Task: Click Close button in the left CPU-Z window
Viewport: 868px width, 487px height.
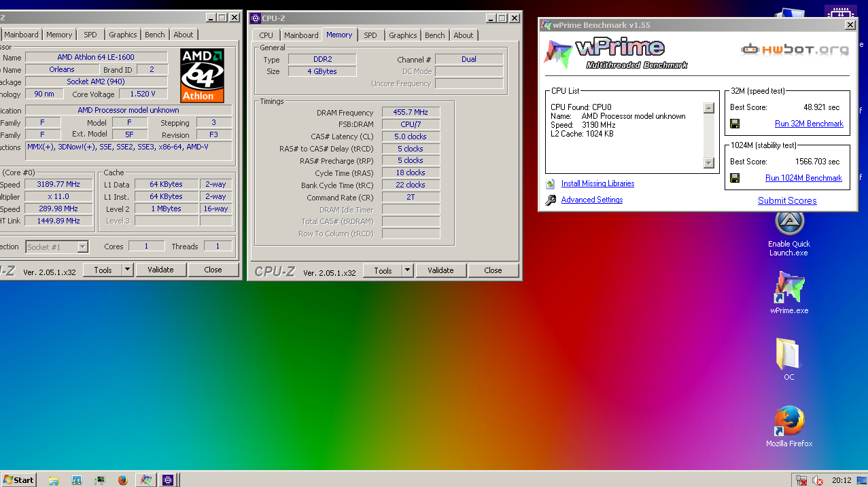Action: tap(213, 270)
